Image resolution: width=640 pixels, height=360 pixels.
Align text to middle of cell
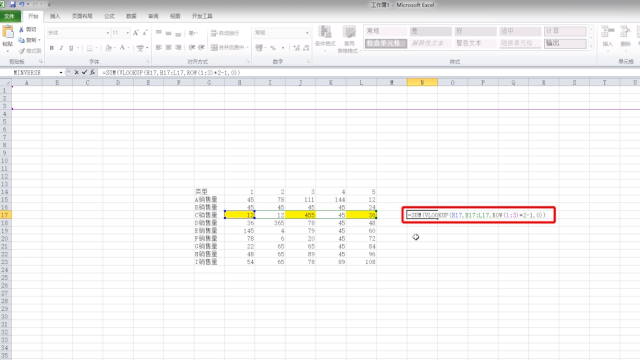[168, 33]
